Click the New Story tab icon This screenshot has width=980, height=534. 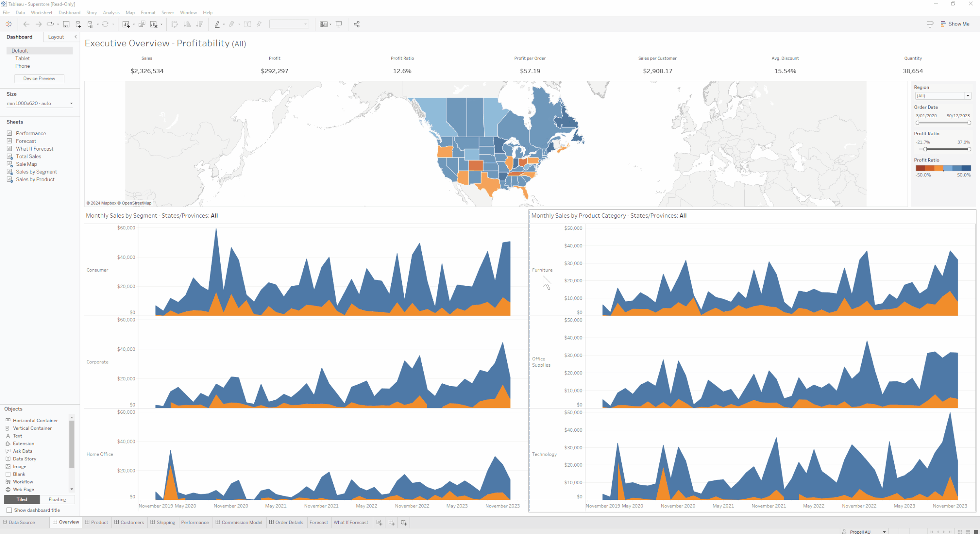click(x=404, y=522)
